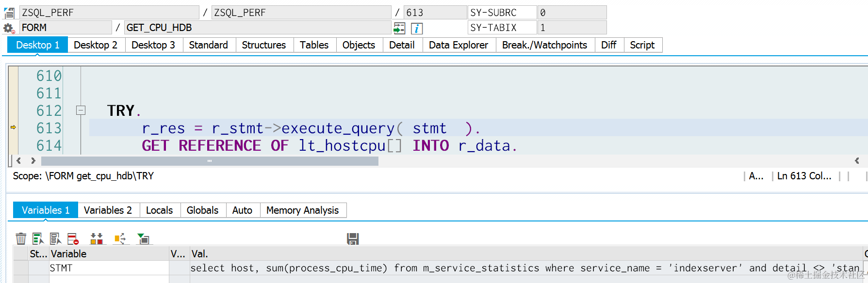This screenshot has height=283, width=868.
Task: Open the Structures tab
Action: pyautogui.click(x=264, y=45)
